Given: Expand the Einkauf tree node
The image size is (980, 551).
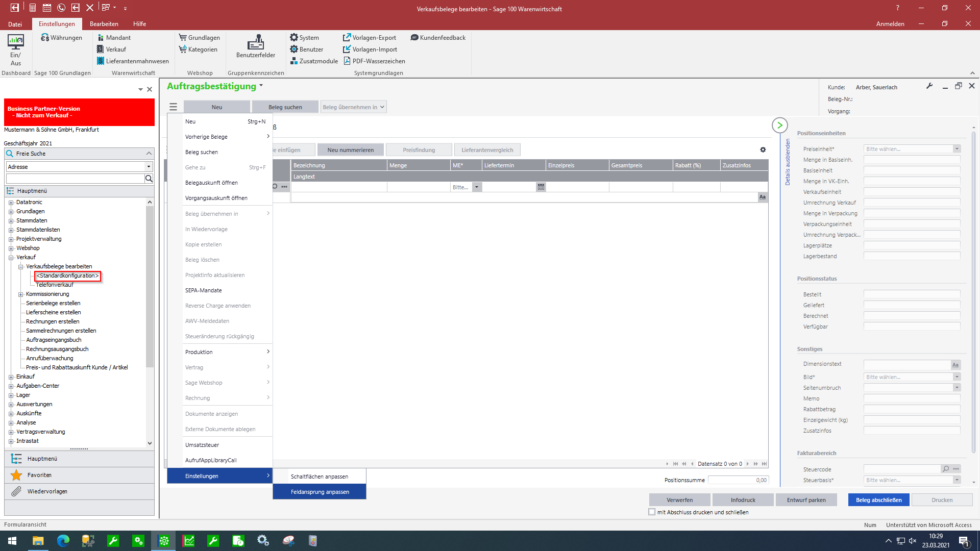Looking at the screenshot, I should 11,377.
